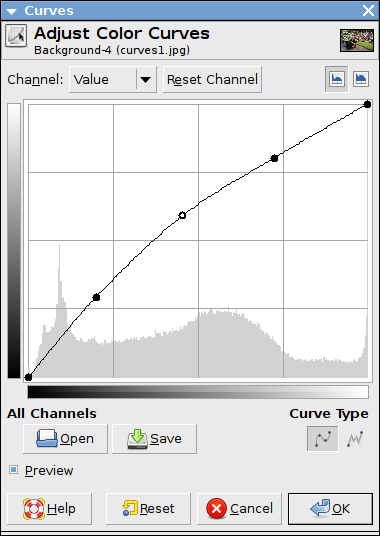
Task: Open a saved curves file
Action: click(x=65, y=439)
